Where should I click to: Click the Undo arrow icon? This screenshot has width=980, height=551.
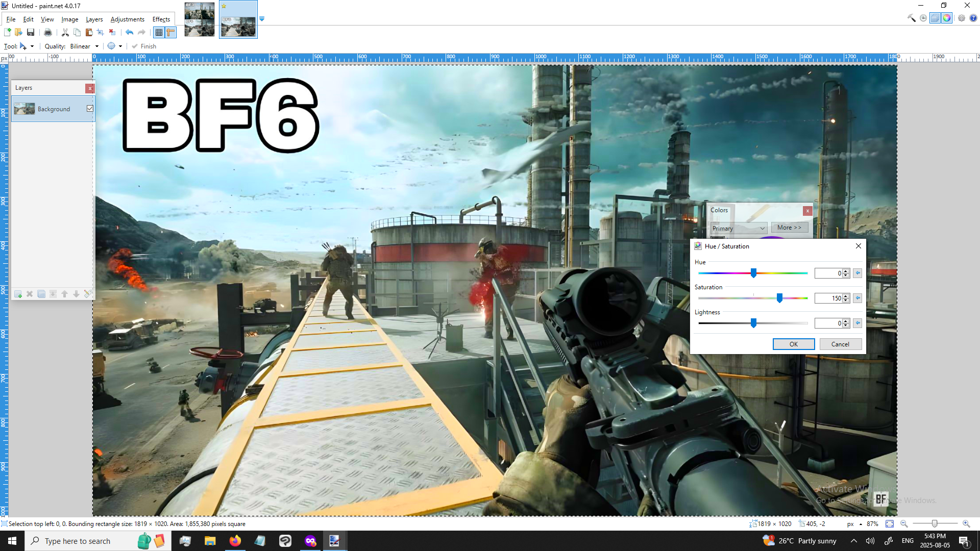tap(130, 32)
